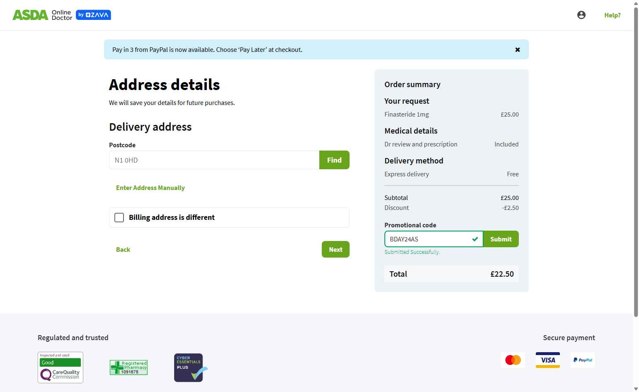This screenshot has height=392, width=639.
Task: Choose Enter Address Manually
Action: (150, 188)
